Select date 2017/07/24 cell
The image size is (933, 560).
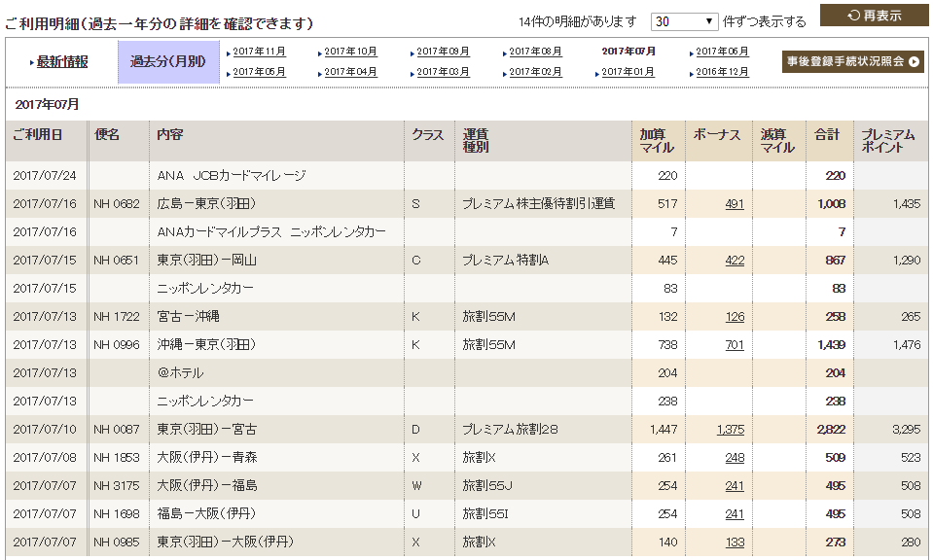[45, 176]
